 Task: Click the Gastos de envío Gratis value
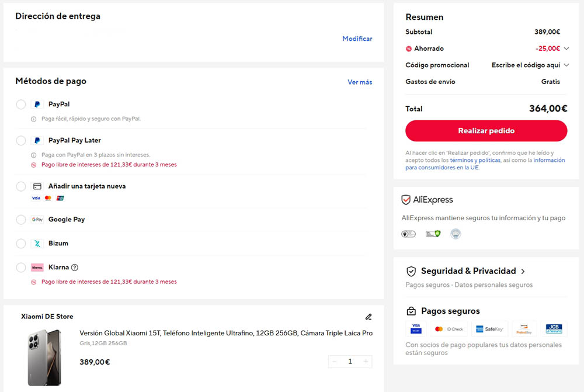551,82
